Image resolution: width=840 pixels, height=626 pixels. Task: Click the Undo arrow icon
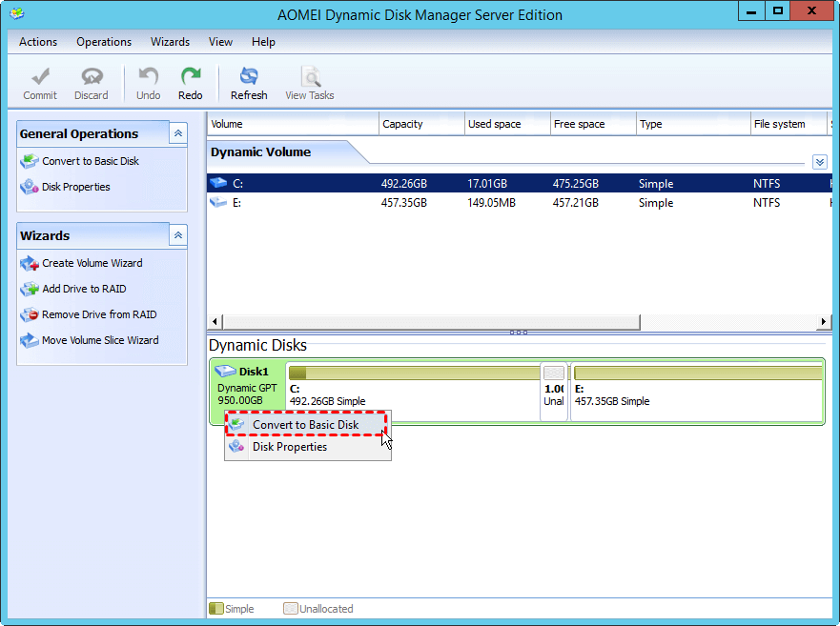pyautogui.click(x=149, y=76)
